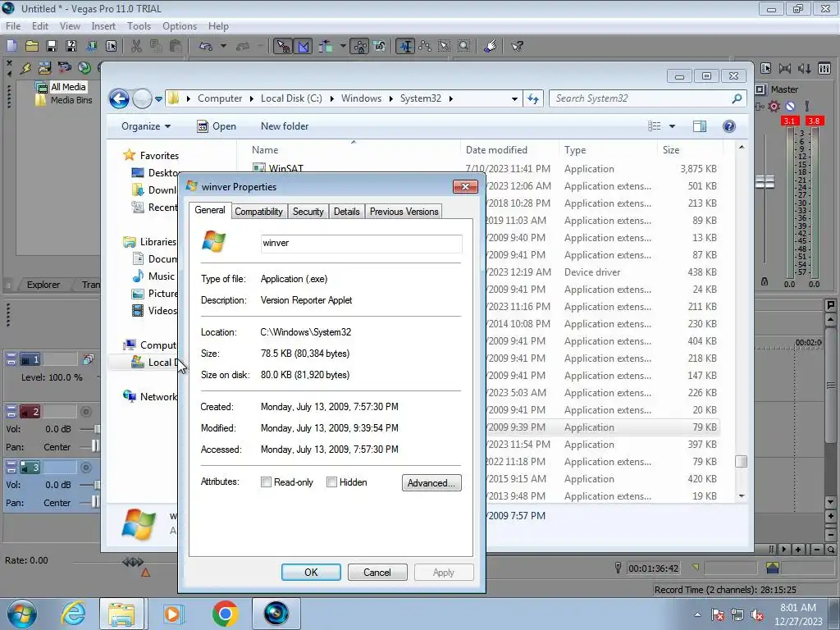Click the New project icon in Vegas toolbar
This screenshot has height=630, width=840.
click(x=11, y=46)
